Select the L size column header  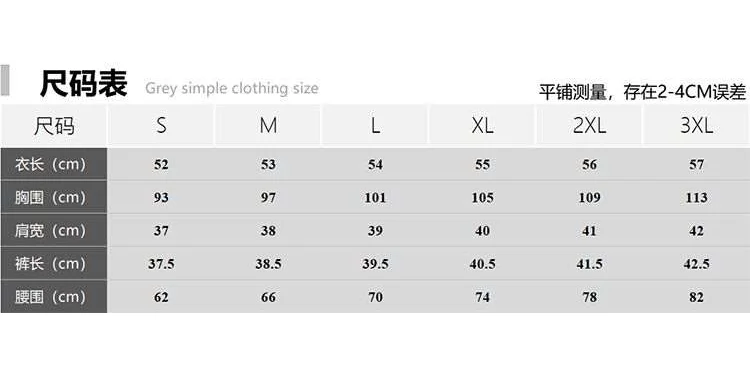pos(375,125)
